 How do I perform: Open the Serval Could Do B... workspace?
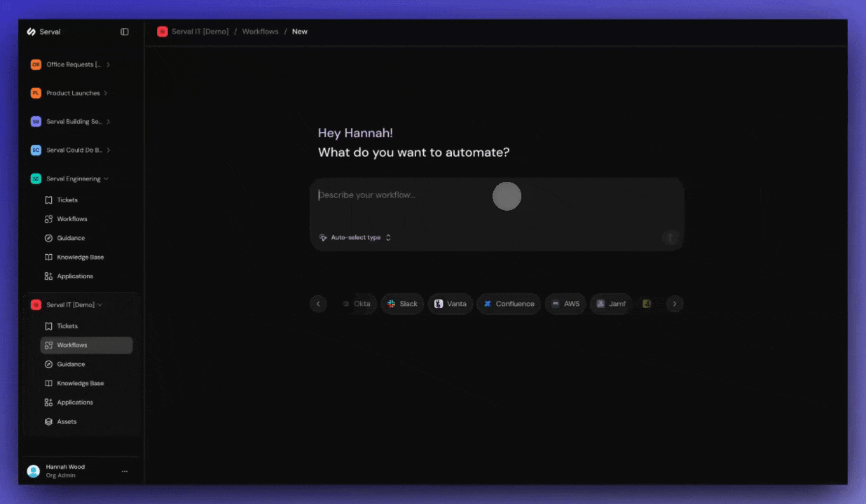[74, 150]
